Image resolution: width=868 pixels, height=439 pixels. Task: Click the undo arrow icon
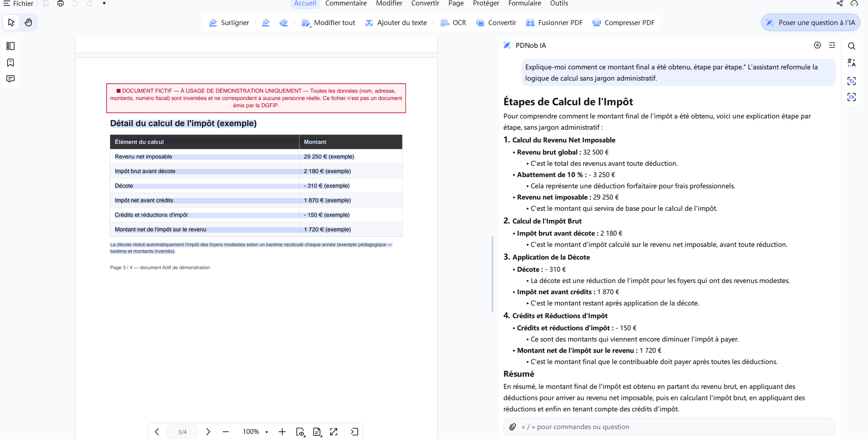[75, 4]
